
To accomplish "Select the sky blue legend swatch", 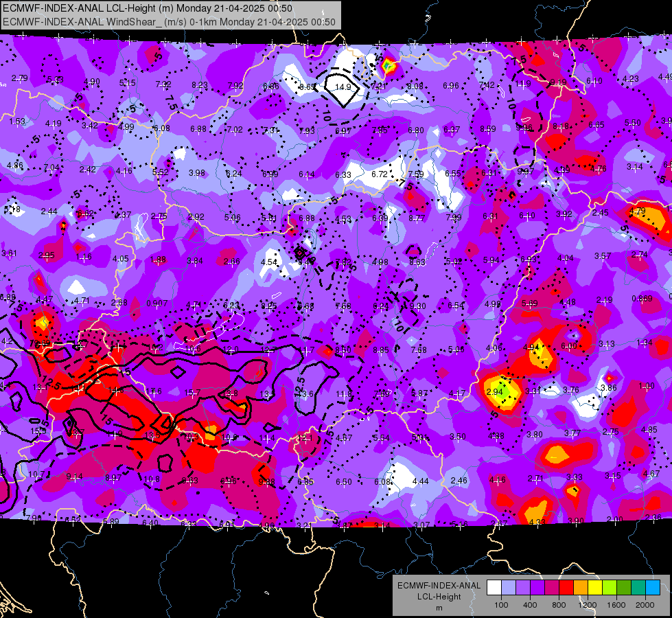I will pyautogui.click(x=653, y=588).
